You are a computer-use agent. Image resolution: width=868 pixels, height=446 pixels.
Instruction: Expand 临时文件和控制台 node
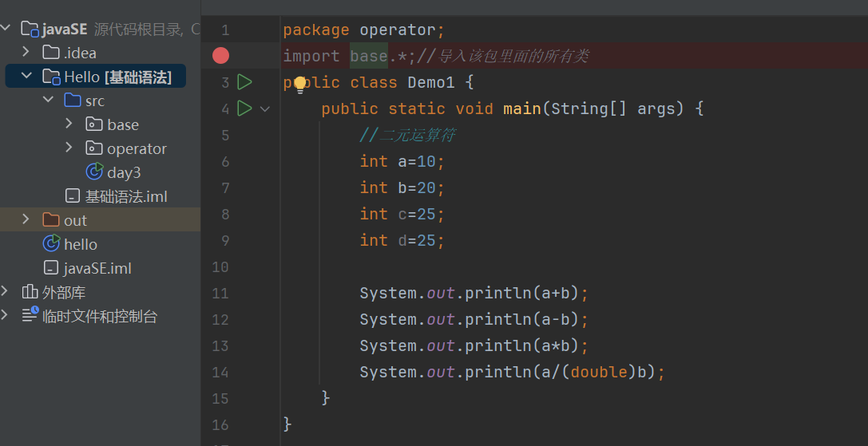coord(5,315)
